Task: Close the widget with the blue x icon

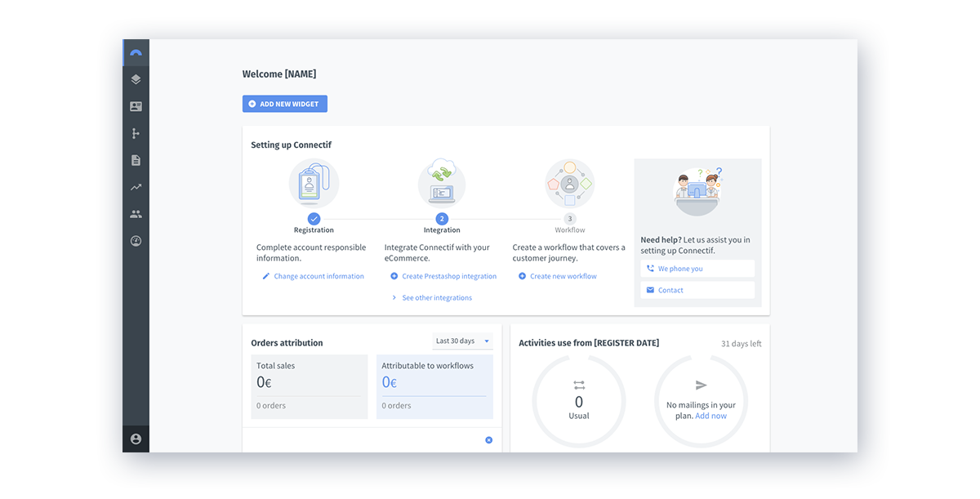Action: 489,440
